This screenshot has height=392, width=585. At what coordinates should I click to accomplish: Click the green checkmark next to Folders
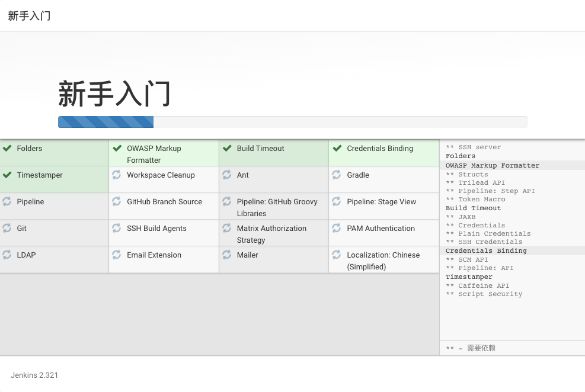point(7,148)
